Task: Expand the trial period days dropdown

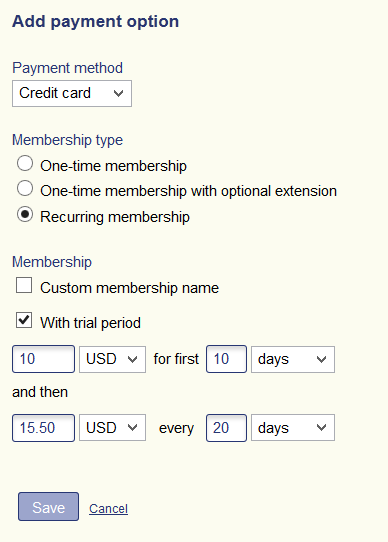Action: click(293, 359)
